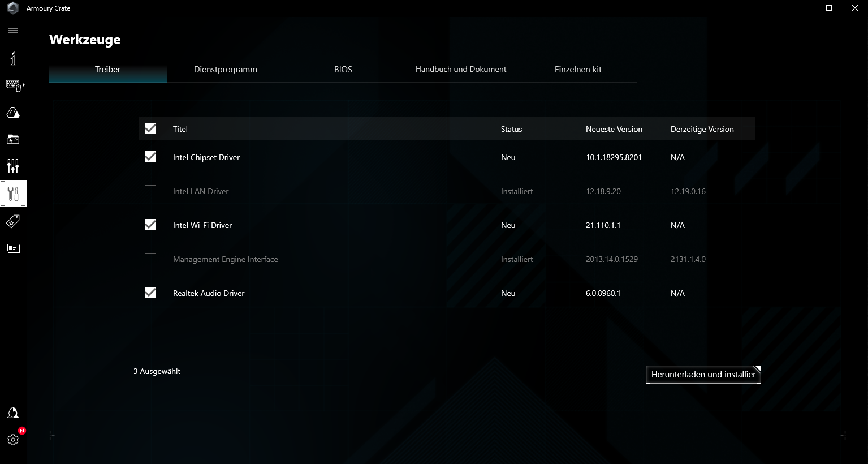Switch to the Treiber tab
Image resolution: width=868 pixels, height=464 pixels.
coord(108,70)
